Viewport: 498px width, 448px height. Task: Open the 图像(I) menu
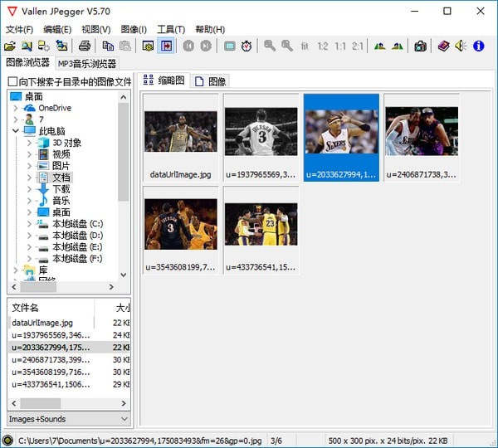pos(134,30)
